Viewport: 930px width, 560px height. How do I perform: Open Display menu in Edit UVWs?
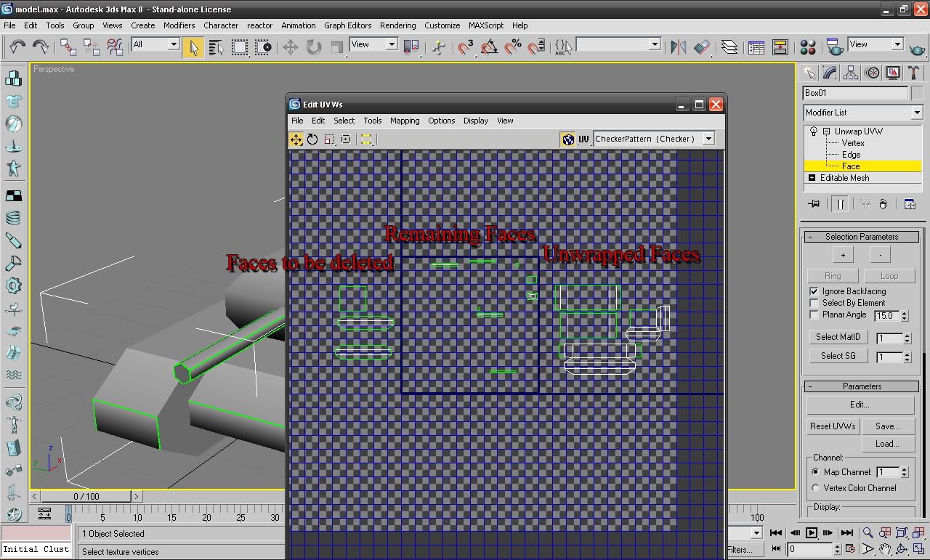(476, 121)
